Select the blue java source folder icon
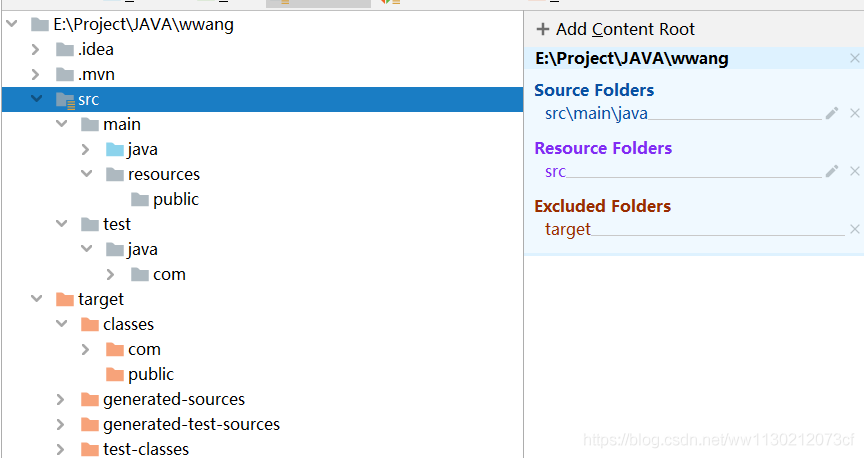Viewport: 864px width, 458px height. (115, 149)
